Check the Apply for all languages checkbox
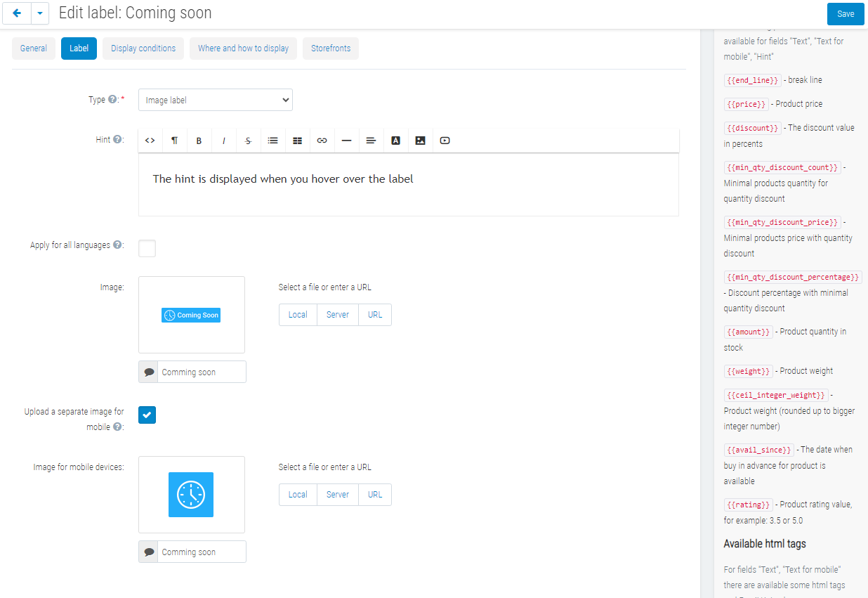This screenshot has height=598, width=868. tap(147, 248)
